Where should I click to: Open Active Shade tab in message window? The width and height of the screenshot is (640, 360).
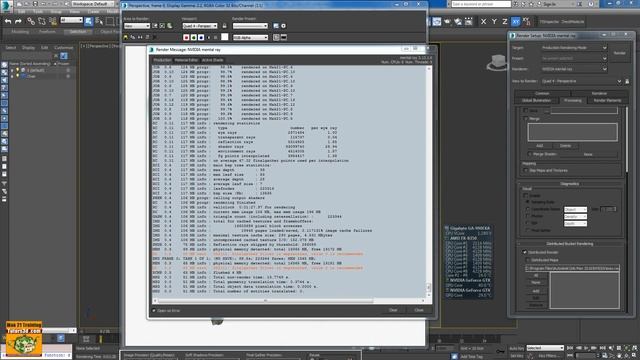212,60
